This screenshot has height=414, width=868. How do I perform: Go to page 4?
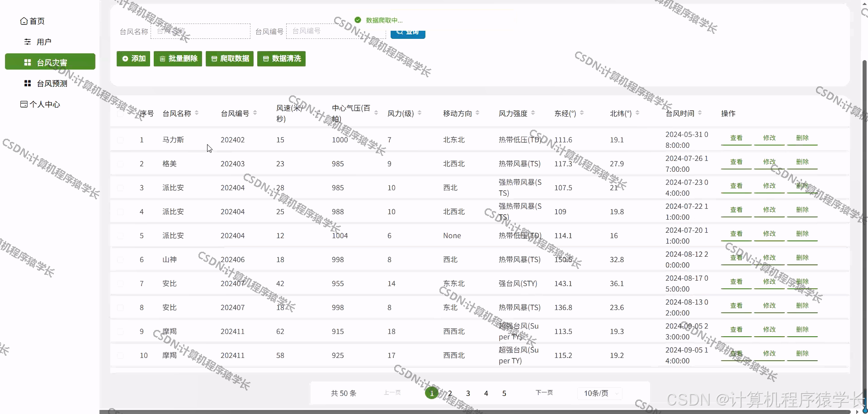point(486,393)
